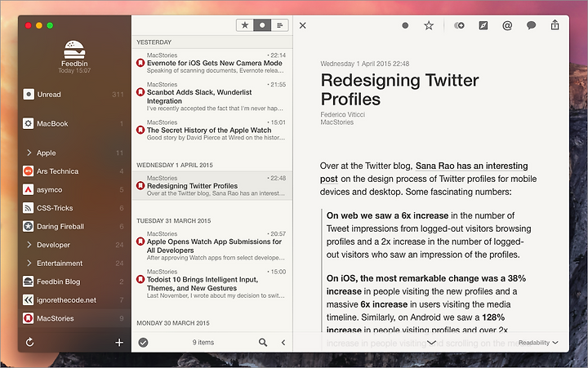This screenshot has width=588, height=368.
Task: Click Secret History article MacStories icon
Action: [x=140, y=130]
